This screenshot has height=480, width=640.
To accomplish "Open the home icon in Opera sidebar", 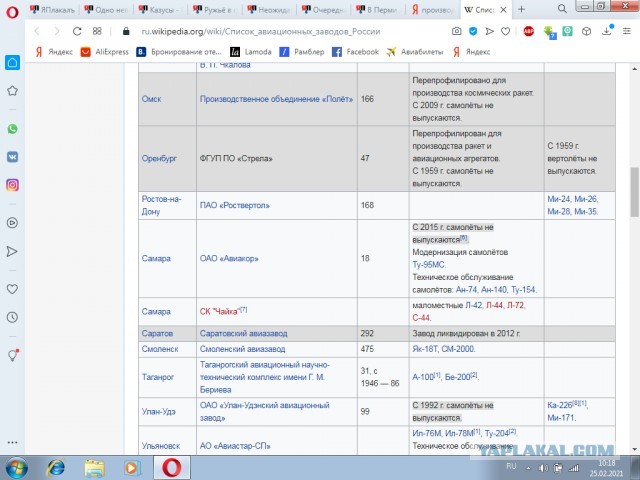I will tap(12, 62).
